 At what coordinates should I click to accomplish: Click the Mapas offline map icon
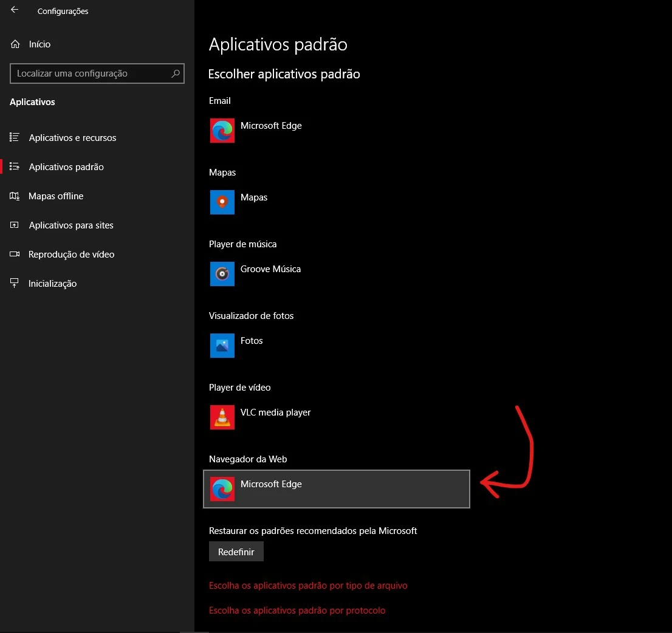[x=15, y=196]
